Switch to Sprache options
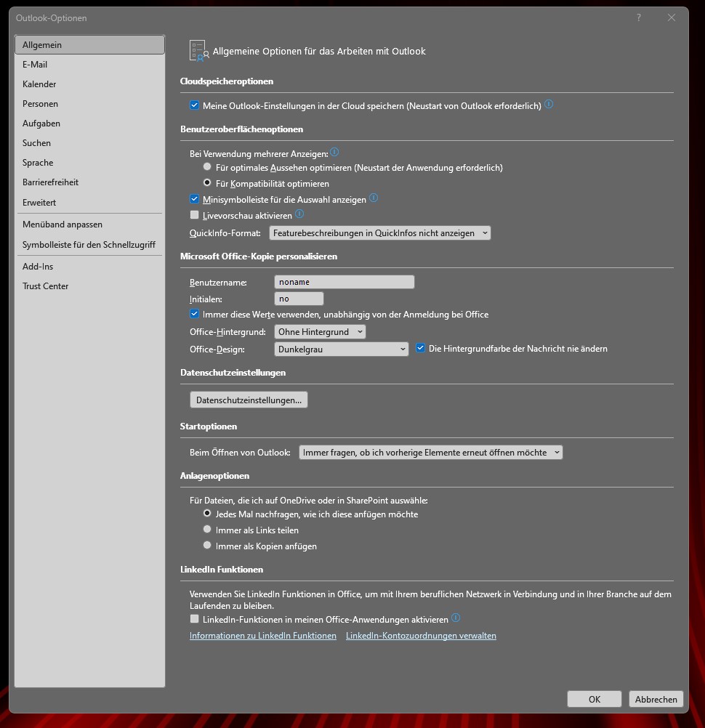This screenshot has width=705, height=728. point(89,163)
